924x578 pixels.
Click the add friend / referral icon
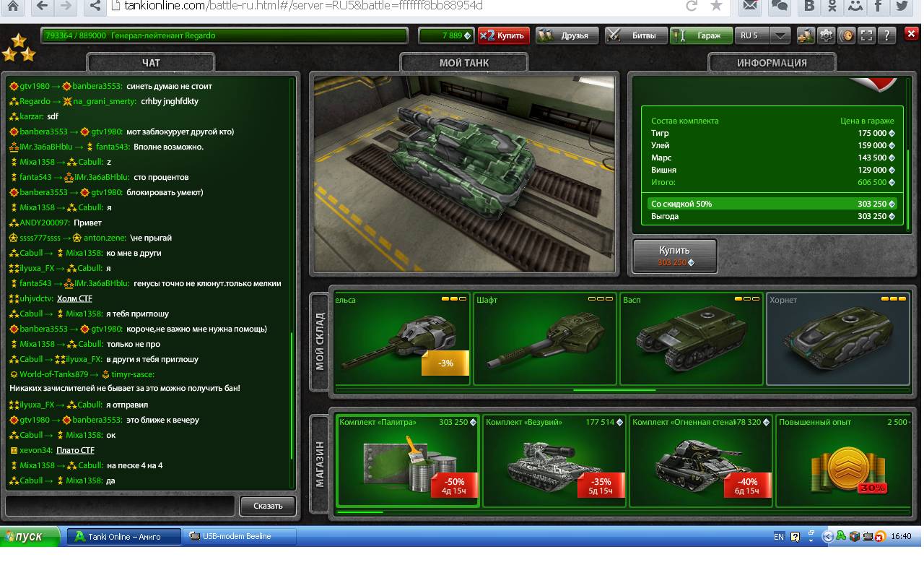pos(806,35)
